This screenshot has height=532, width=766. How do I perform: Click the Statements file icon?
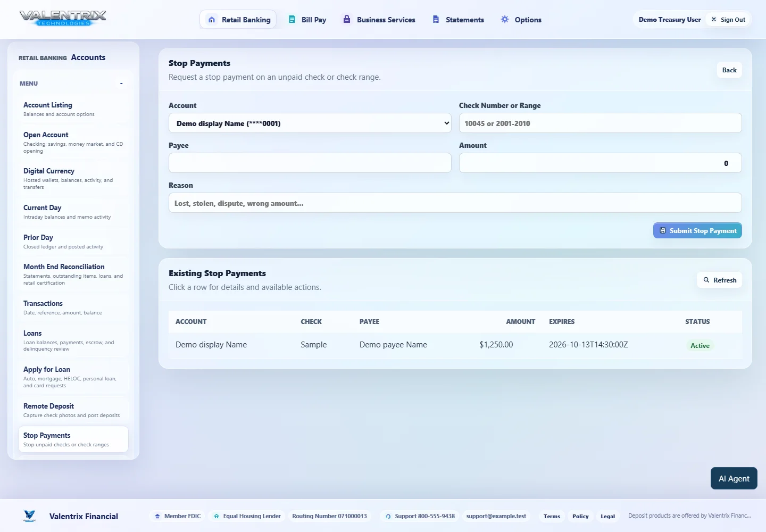tap(436, 19)
